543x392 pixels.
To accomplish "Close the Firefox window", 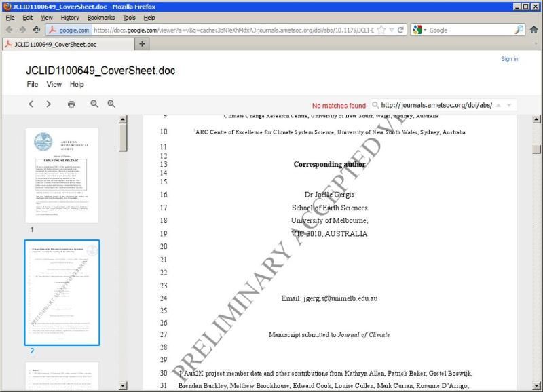I will click(x=535, y=6).
